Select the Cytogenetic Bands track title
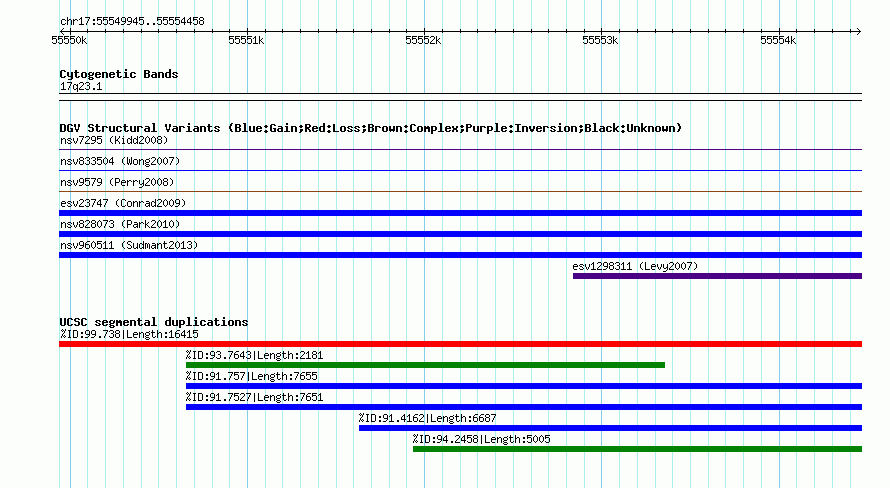Viewport: 890px width, 488px height. point(119,74)
